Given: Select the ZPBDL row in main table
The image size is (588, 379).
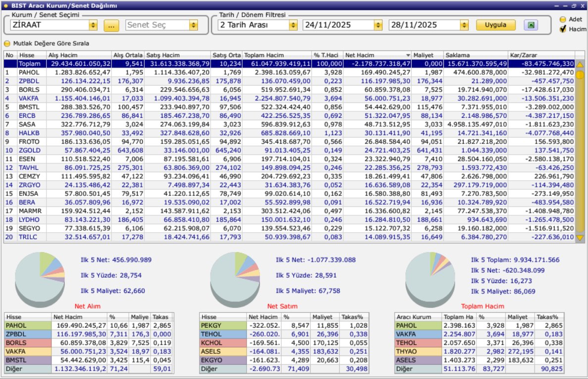Looking at the screenshot, I should tap(289, 81).
